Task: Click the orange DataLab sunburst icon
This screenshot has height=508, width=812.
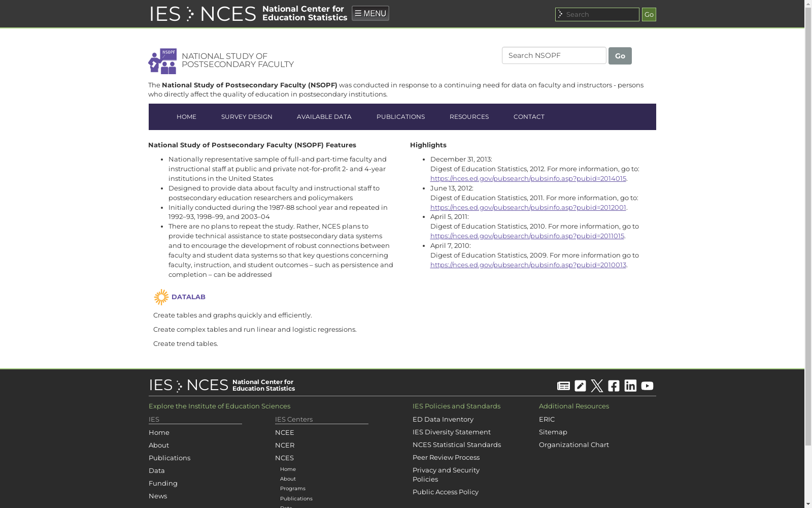Action: pyautogui.click(x=161, y=297)
